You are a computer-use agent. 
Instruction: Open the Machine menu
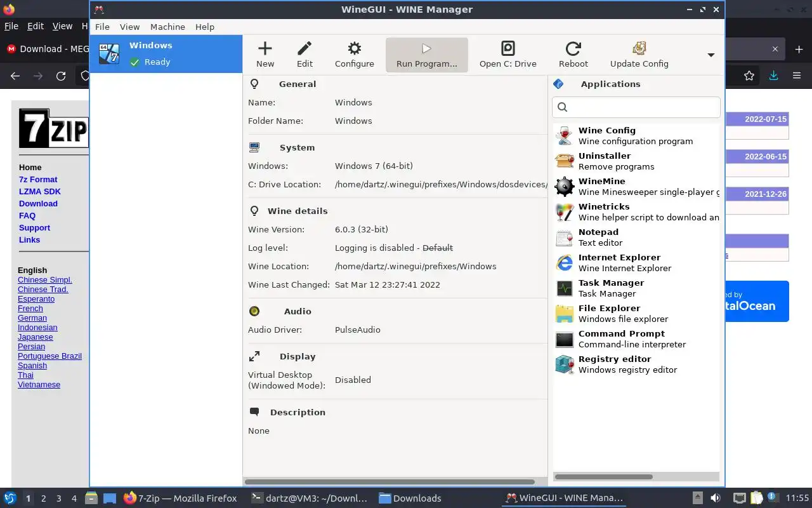point(167,27)
